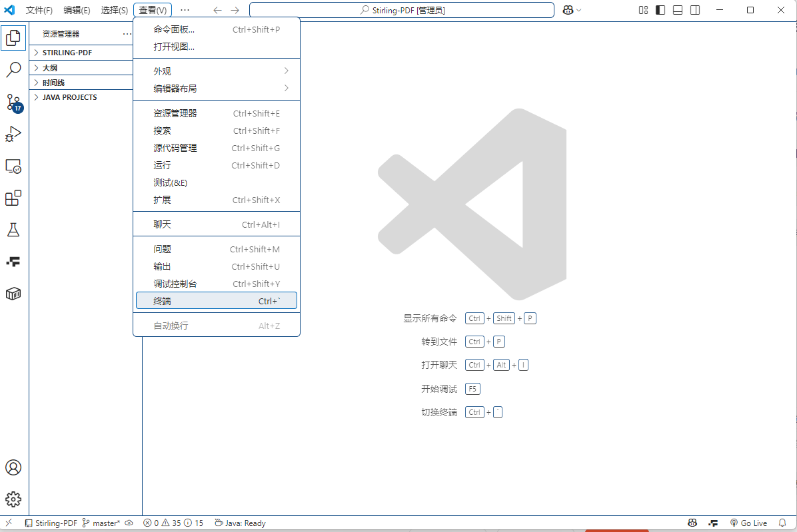The width and height of the screenshot is (797, 532).
Task: Open the cube icon in activity bar
Action: [13, 294]
